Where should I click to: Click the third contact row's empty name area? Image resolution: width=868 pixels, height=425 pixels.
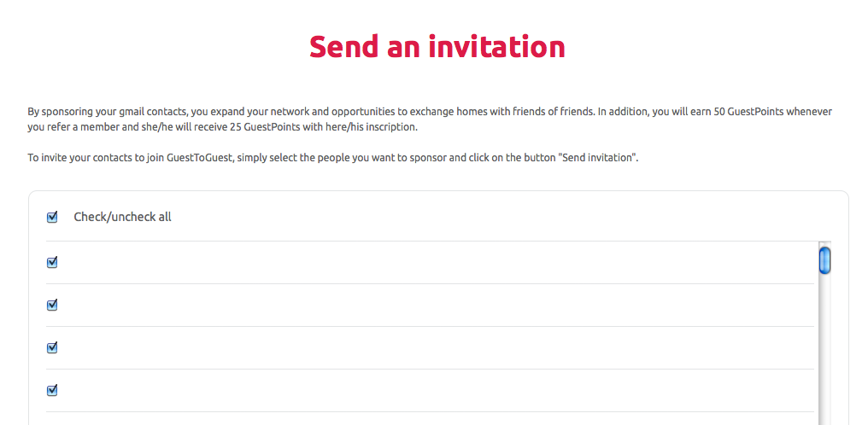pyautogui.click(x=427, y=347)
